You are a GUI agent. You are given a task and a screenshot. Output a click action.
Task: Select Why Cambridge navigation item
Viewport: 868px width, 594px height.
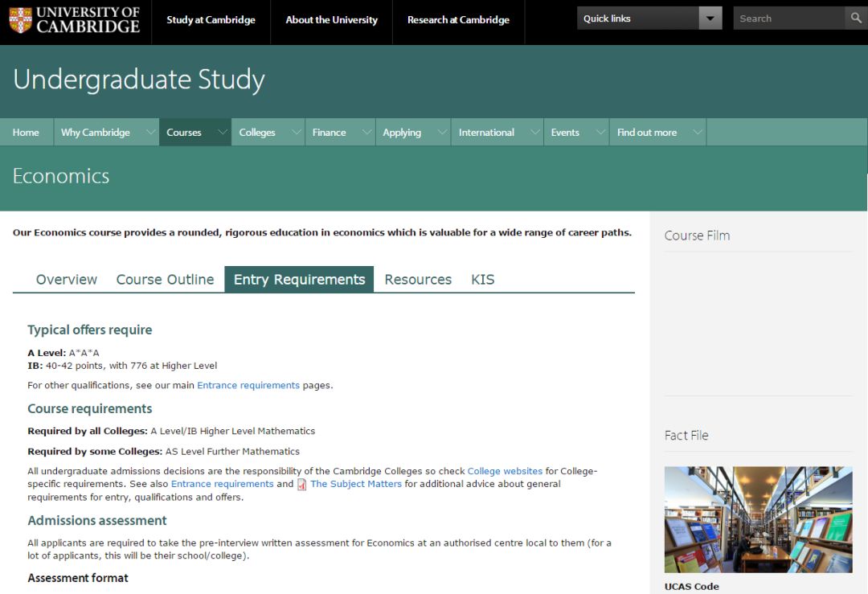coord(95,133)
